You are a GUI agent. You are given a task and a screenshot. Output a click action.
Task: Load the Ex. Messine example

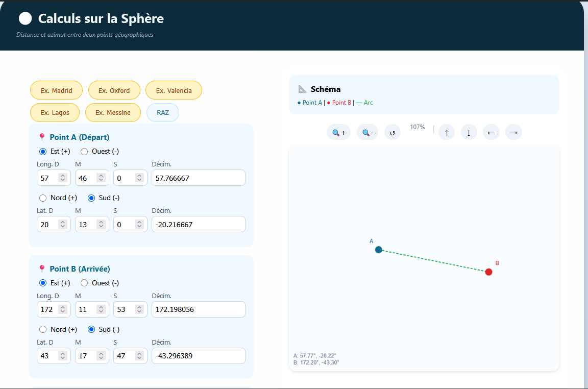point(113,113)
